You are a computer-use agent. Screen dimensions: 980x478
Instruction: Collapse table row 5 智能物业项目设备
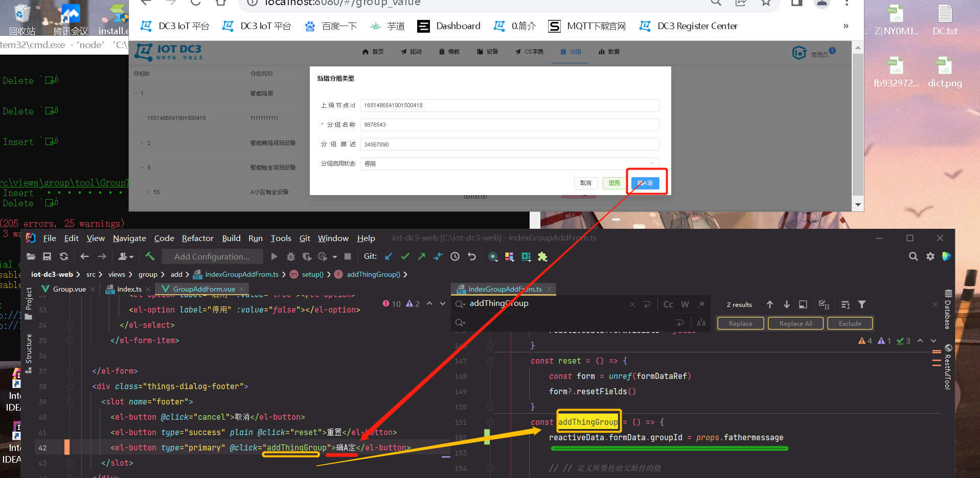(142, 168)
